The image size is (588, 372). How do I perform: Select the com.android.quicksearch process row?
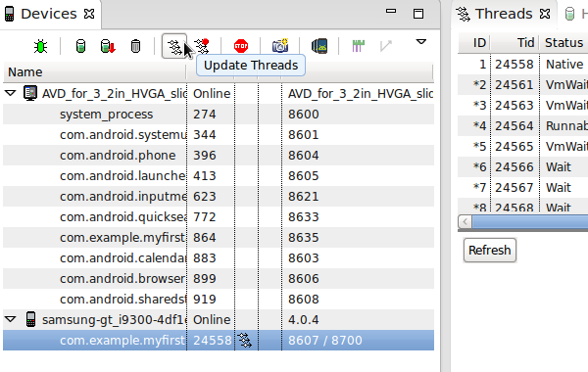tap(219, 217)
